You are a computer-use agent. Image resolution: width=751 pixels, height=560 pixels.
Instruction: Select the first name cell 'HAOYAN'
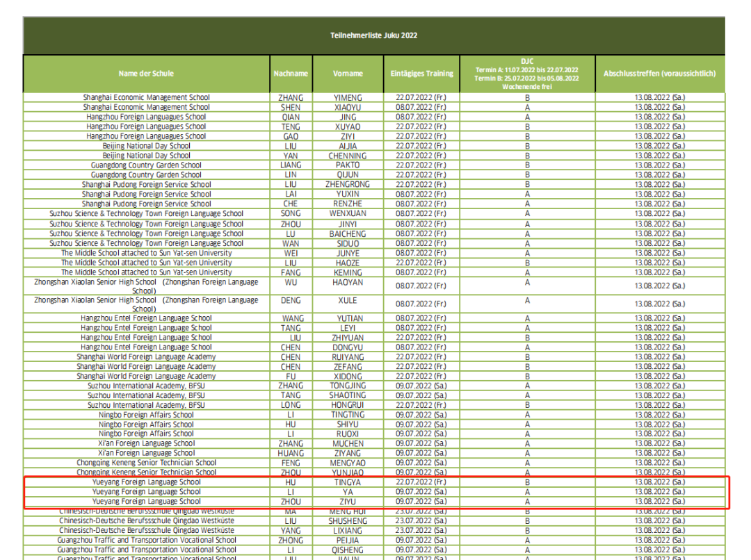[348, 284]
